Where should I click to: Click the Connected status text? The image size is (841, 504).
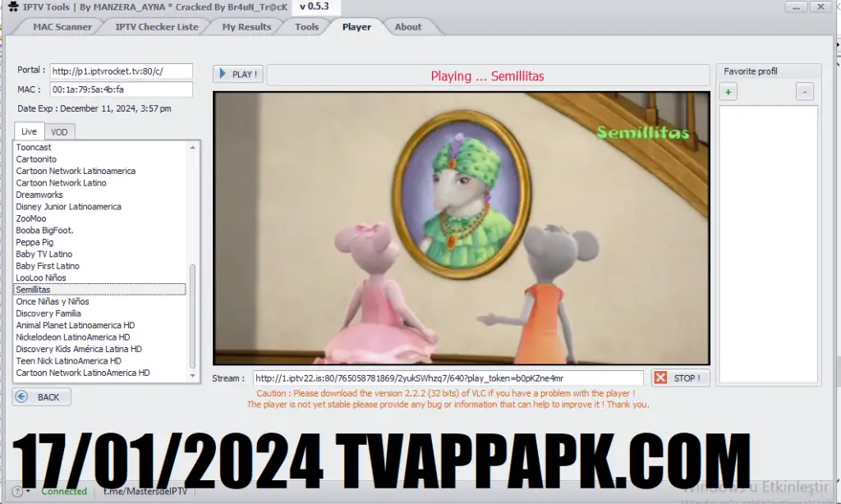(x=64, y=491)
